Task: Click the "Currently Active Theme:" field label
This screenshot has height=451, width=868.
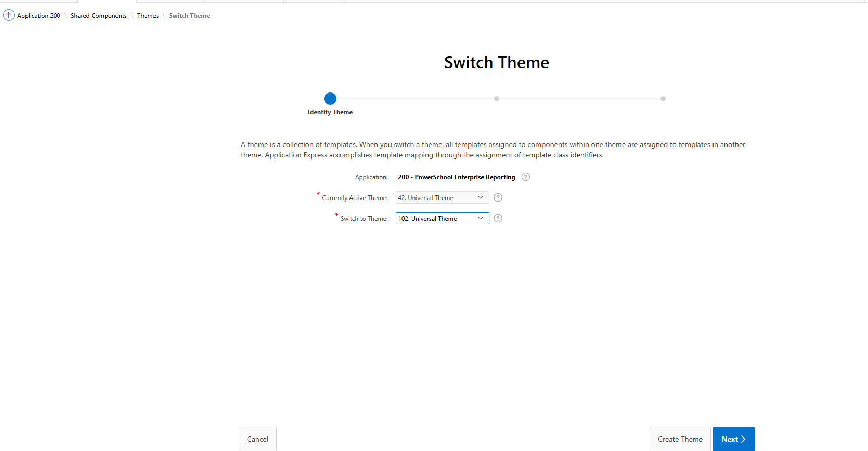Action: (355, 198)
